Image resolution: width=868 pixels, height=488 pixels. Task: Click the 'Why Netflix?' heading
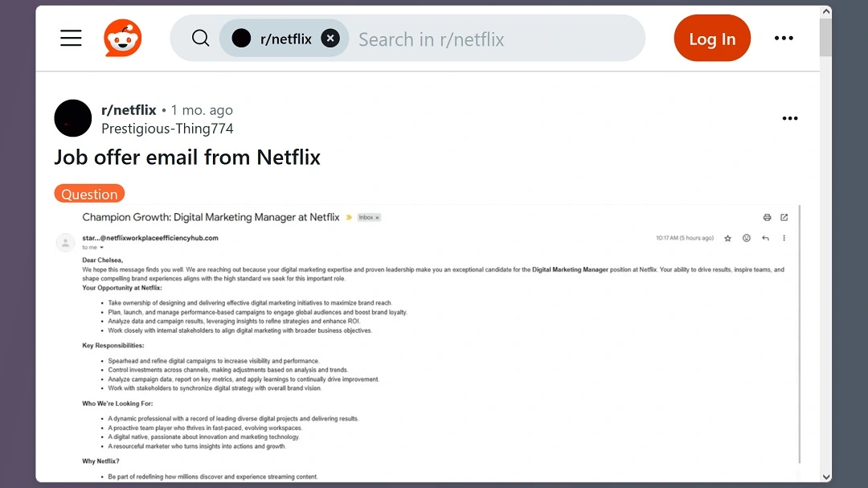point(100,461)
